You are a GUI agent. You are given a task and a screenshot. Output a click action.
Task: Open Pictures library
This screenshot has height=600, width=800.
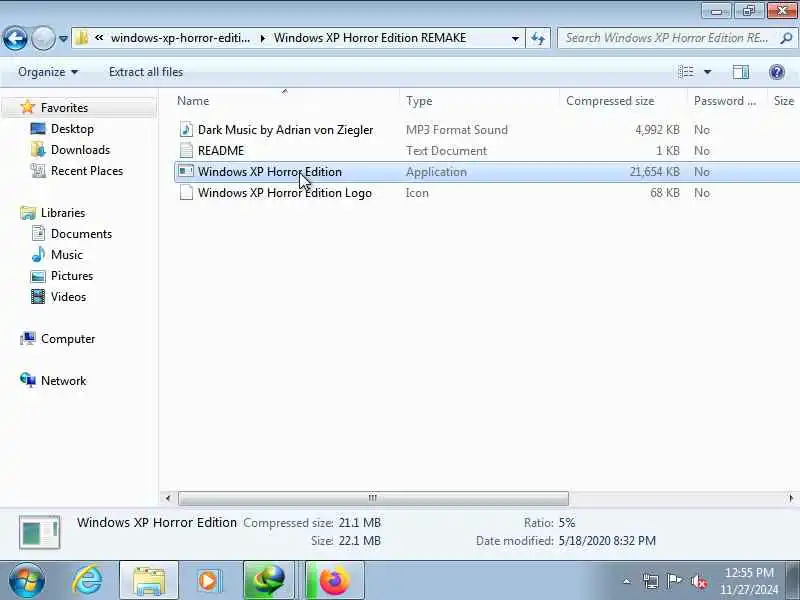tap(72, 276)
